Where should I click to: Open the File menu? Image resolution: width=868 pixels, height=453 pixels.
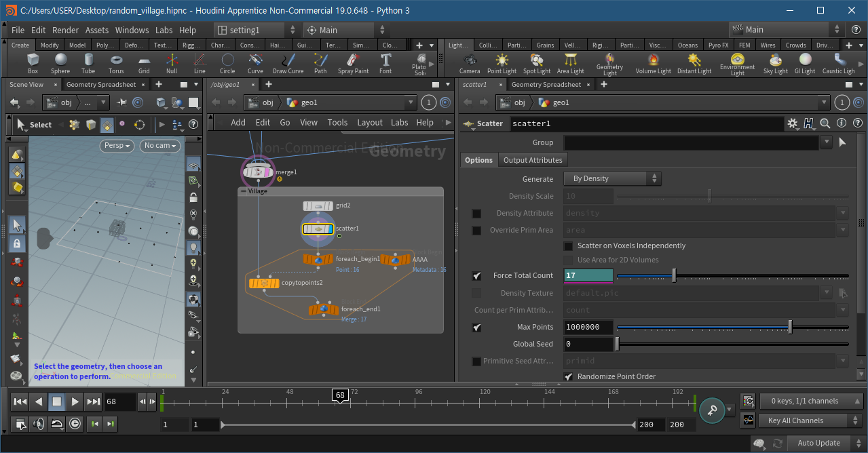click(18, 30)
